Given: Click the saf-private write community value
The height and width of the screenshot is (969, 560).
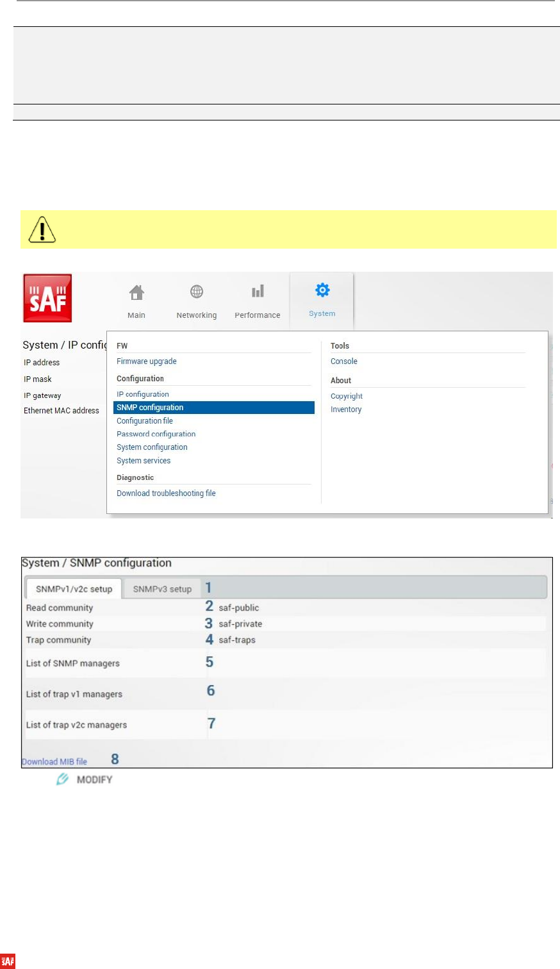Looking at the screenshot, I should [240, 624].
